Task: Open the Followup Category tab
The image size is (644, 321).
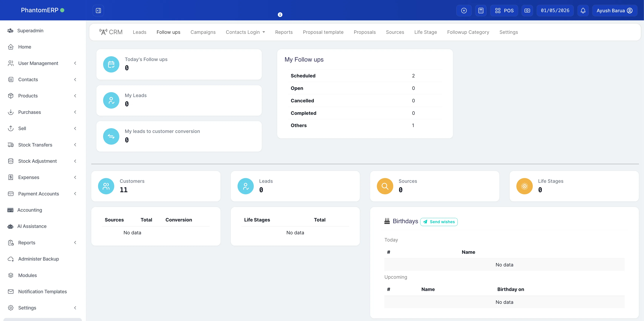Action: pyautogui.click(x=468, y=32)
